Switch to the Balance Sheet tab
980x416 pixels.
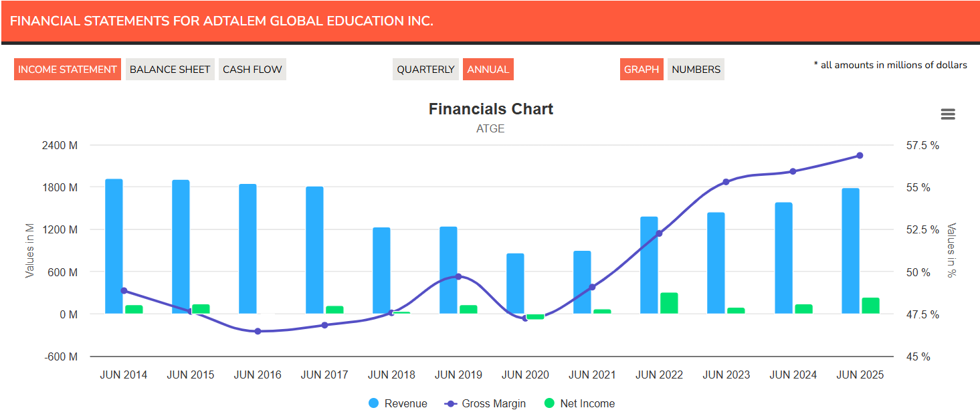tap(170, 70)
